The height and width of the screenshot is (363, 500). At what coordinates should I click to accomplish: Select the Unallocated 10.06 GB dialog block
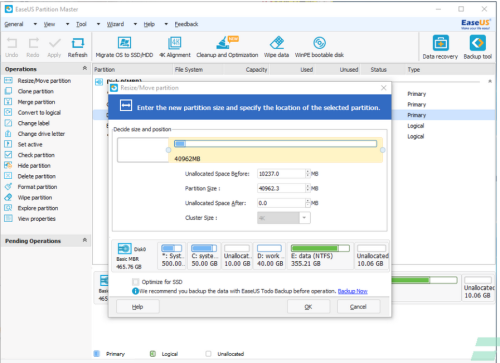point(372,256)
